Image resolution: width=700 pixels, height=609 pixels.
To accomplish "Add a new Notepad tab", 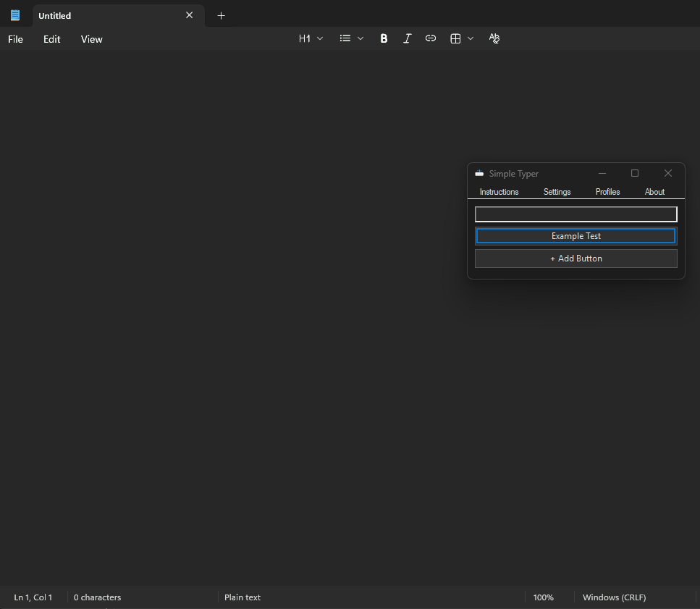I will coord(221,16).
